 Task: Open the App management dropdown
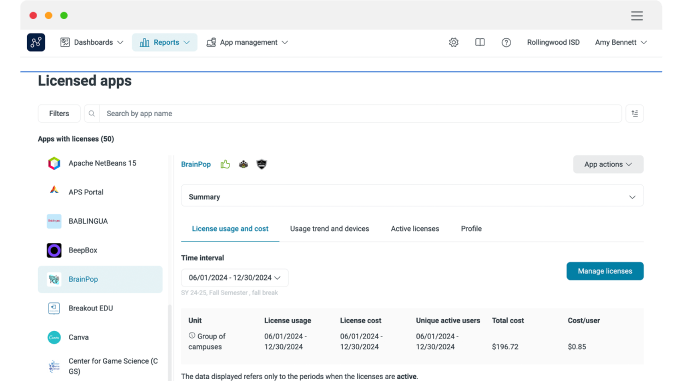(247, 42)
